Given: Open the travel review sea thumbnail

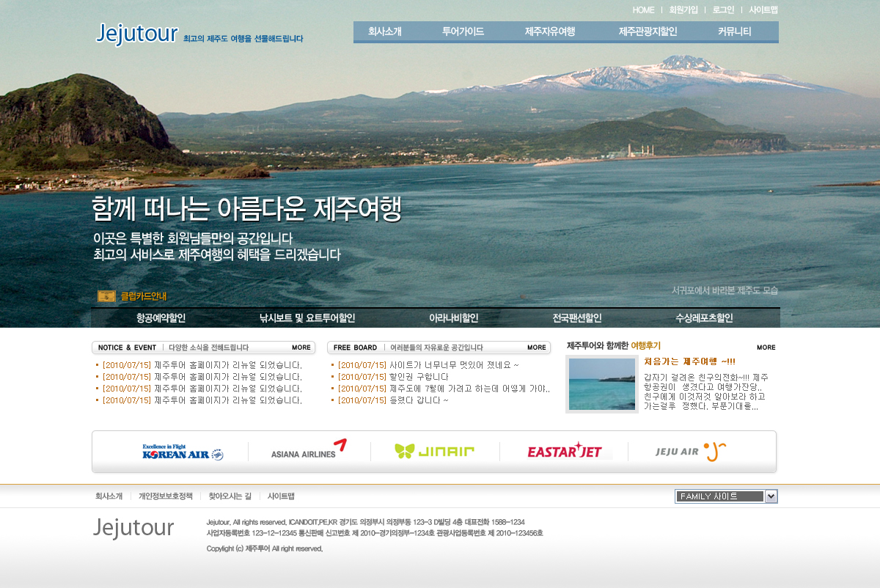Looking at the screenshot, I should click(x=602, y=384).
